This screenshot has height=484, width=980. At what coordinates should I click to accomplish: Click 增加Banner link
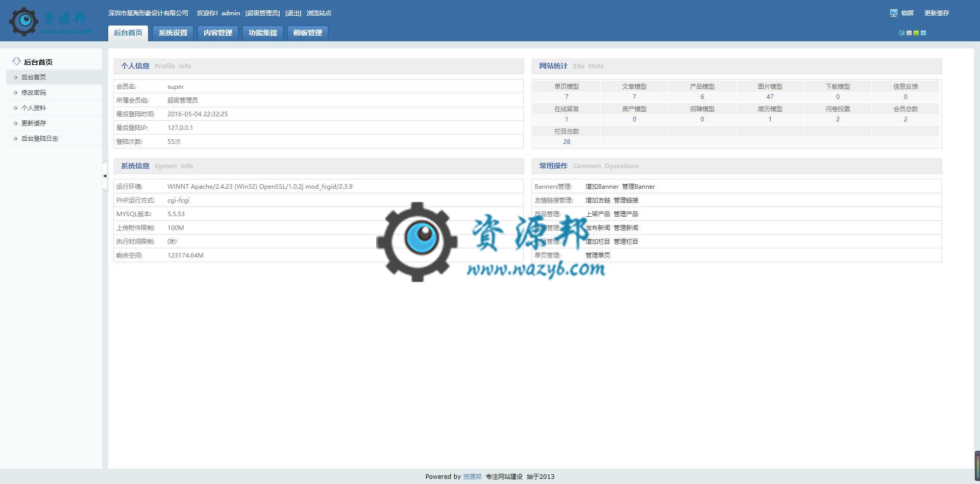[602, 187]
